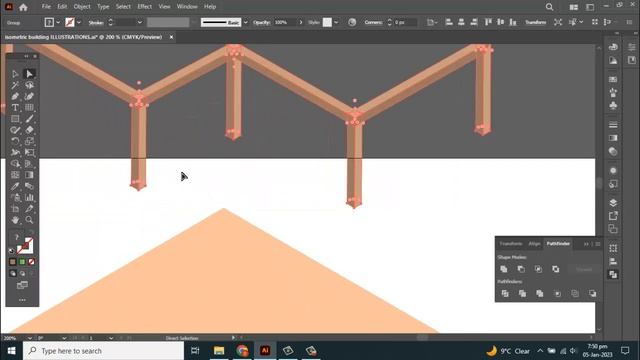Click the Trim pathfinder icon
640x360 pixels.
coord(522,293)
